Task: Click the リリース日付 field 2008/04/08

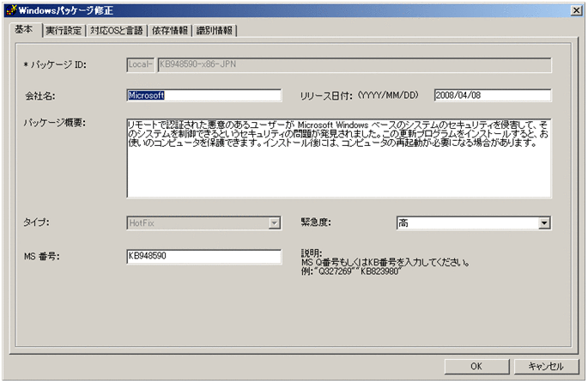Action: (x=493, y=95)
